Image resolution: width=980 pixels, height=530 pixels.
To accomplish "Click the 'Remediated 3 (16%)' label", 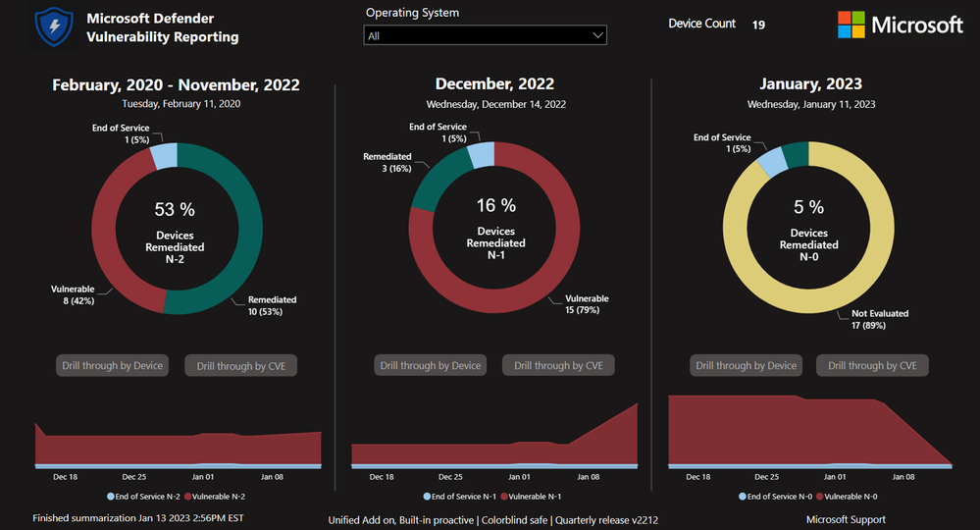I will pyautogui.click(x=387, y=163).
